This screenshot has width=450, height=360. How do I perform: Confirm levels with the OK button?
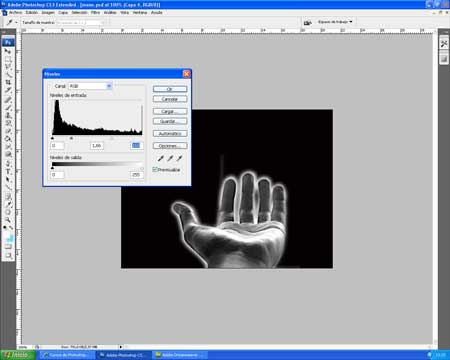[x=170, y=89]
